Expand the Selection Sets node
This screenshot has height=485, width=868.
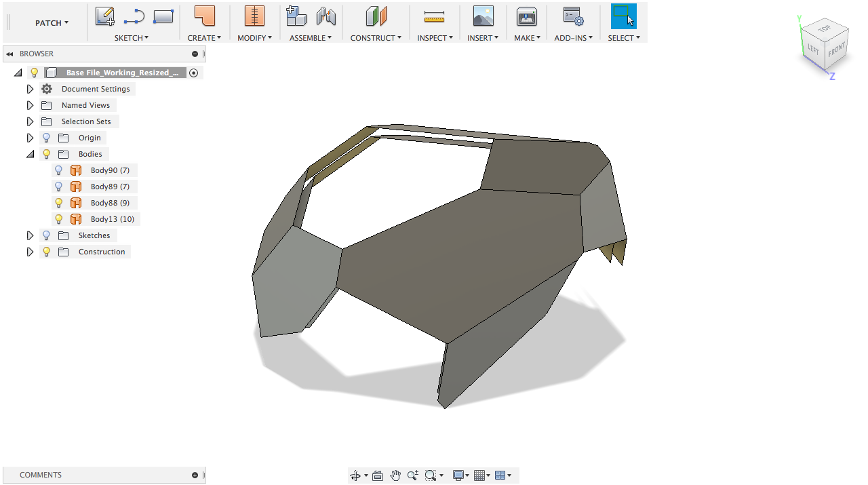30,121
